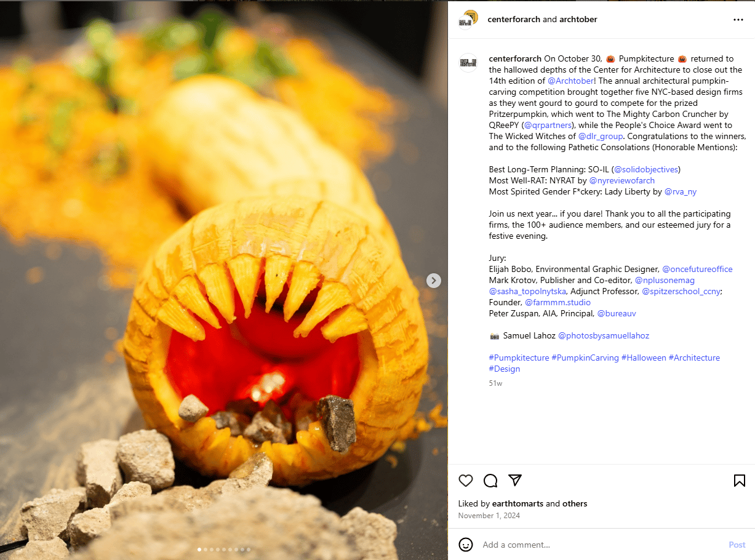
Task: Go to next photo with arrow button
Action: (x=434, y=281)
